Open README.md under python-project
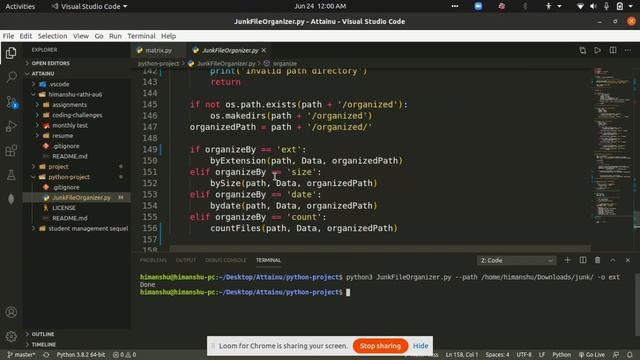Screen dimensions: 640x360 coord(69,218)
